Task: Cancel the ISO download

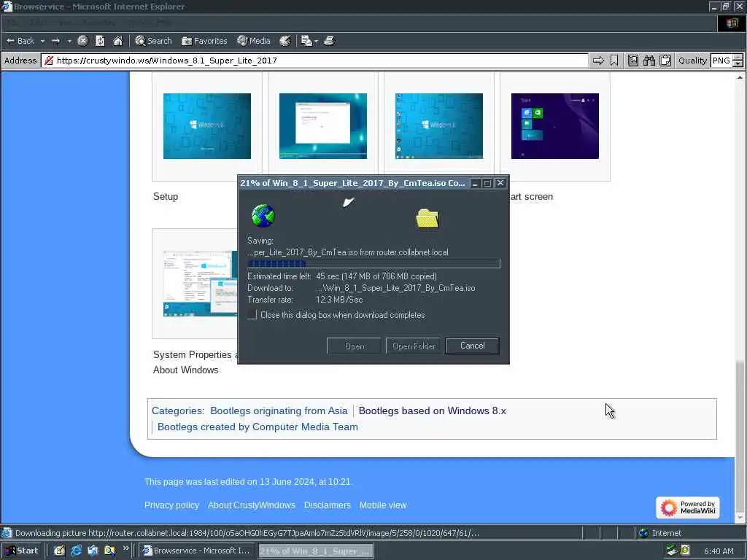Action: point(472,346)
